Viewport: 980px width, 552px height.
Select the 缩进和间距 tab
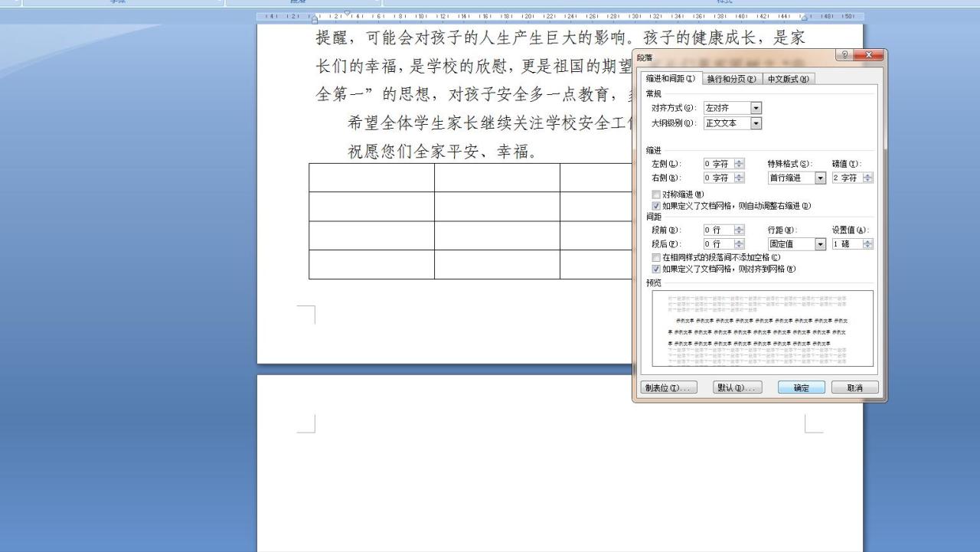[671, 79]
